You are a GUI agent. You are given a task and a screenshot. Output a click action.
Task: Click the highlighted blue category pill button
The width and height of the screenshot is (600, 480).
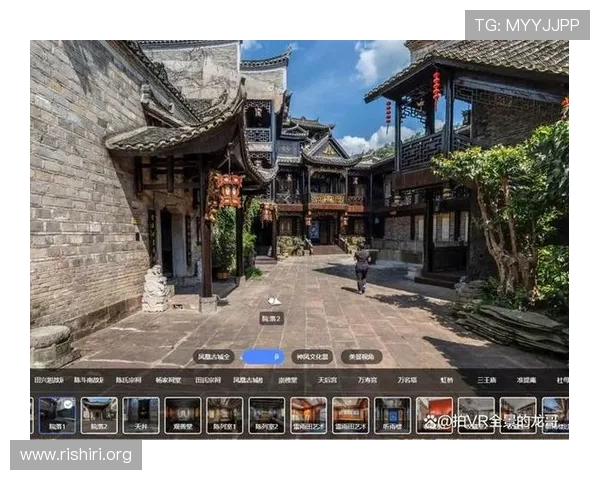coord(264,357)
